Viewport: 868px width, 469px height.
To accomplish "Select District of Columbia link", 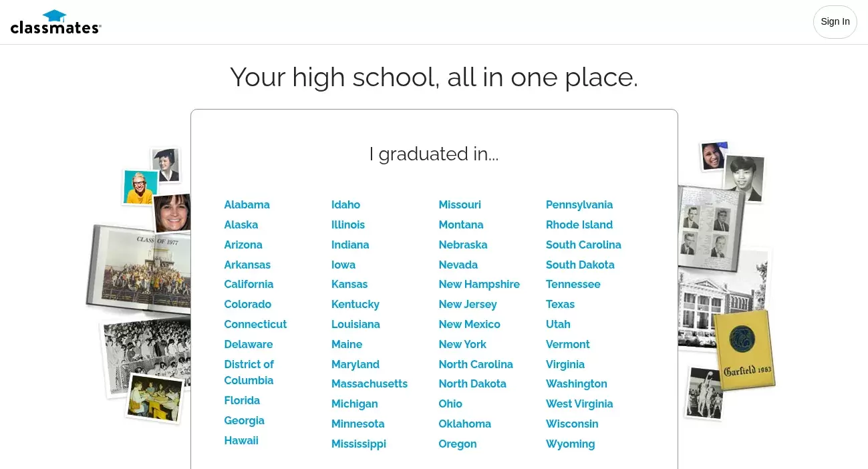I will [249, 373].
